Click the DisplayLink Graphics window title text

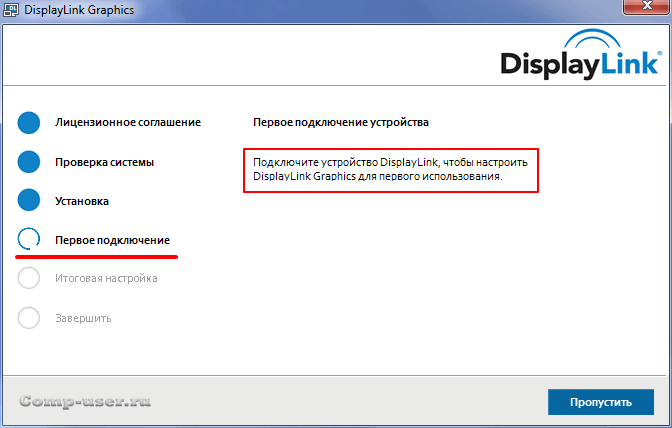point(79,10)
